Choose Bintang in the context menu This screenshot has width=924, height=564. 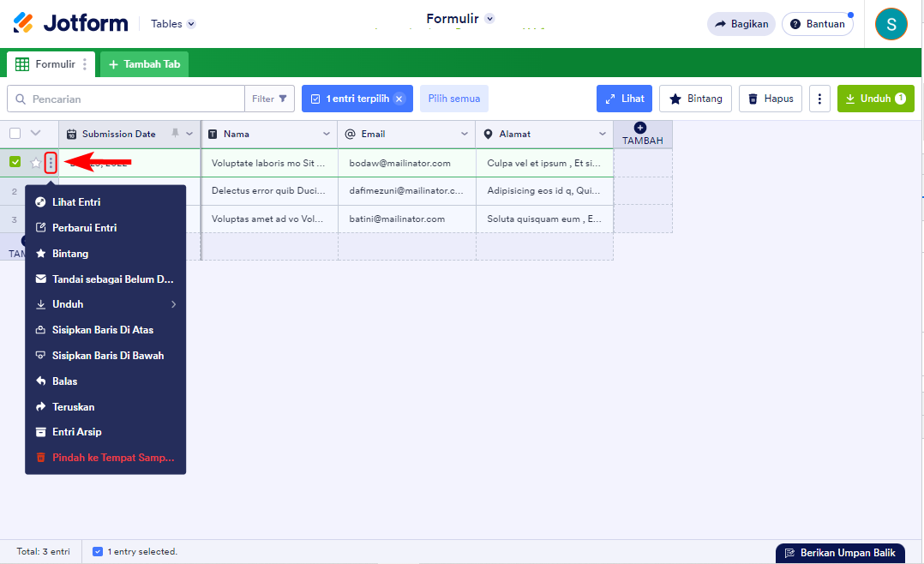[105, 254]
